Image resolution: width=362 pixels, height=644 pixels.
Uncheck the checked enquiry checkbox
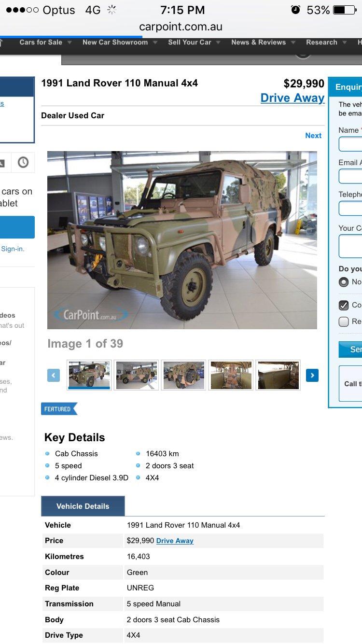point(344,305)
